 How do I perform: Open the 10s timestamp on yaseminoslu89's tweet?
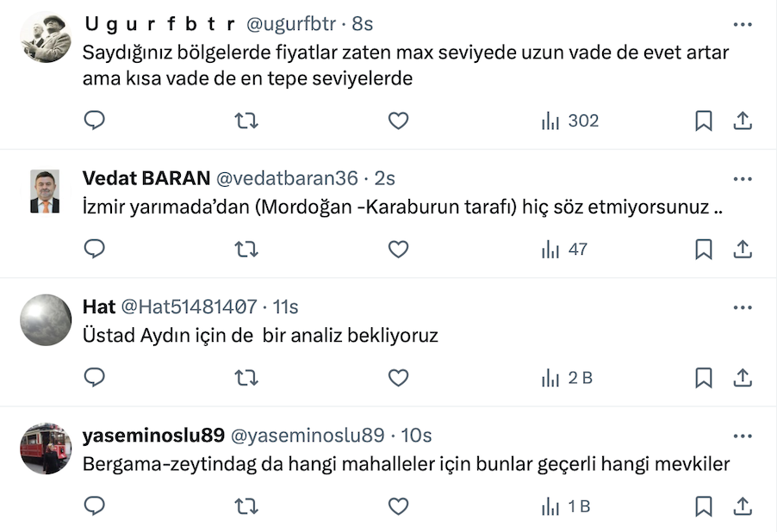(415, 436)
